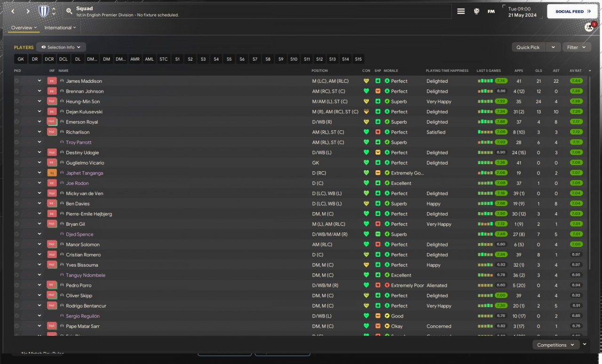Open position dropdown for Troy Parrott

coord(40,142)
